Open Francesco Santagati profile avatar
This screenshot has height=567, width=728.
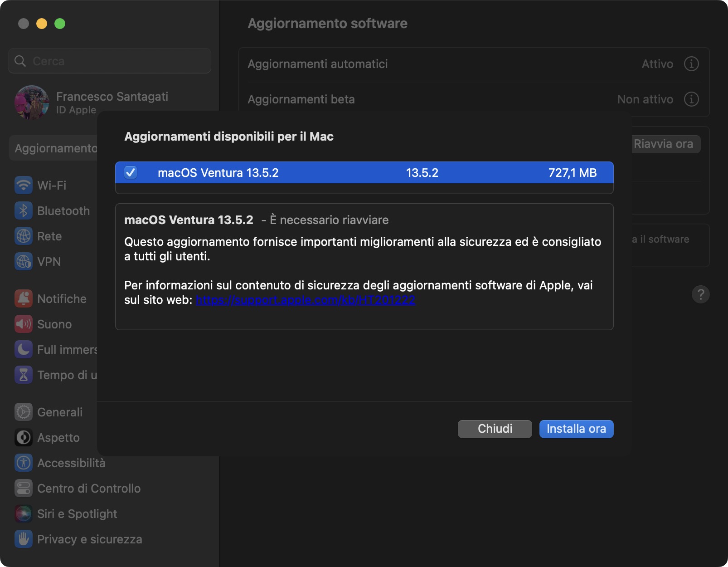coord(32,103)
